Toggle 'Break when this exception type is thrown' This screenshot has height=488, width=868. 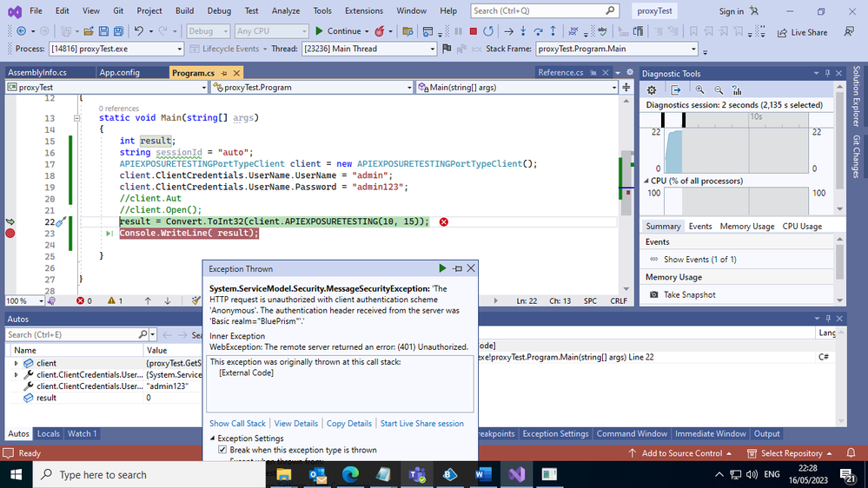(x=222, y=450)
